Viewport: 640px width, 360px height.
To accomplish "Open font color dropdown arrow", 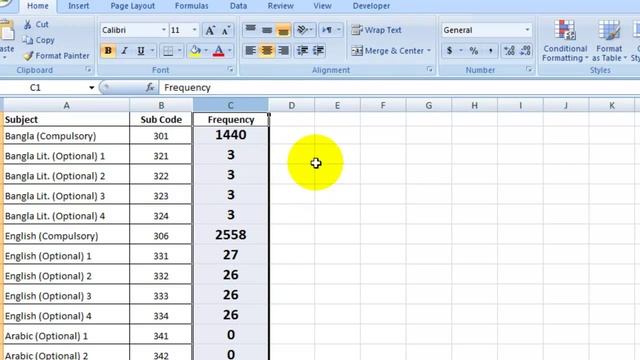I will click(230, 51).
